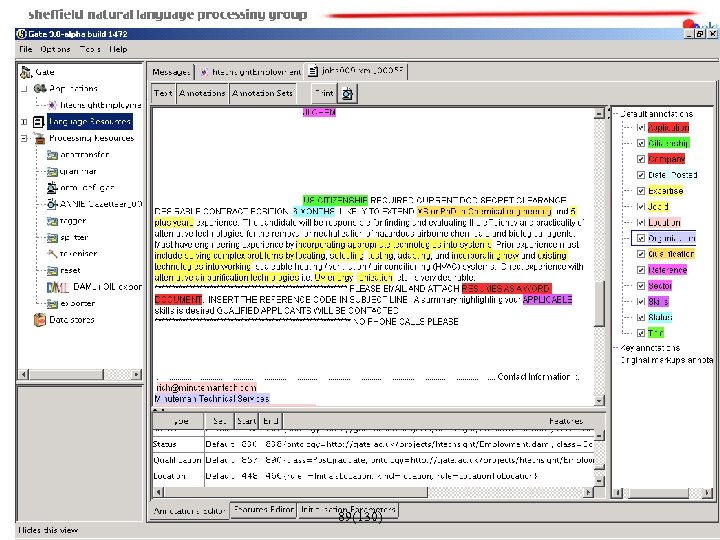
Task: Click the Data stores icon
Action: (40, 320)
